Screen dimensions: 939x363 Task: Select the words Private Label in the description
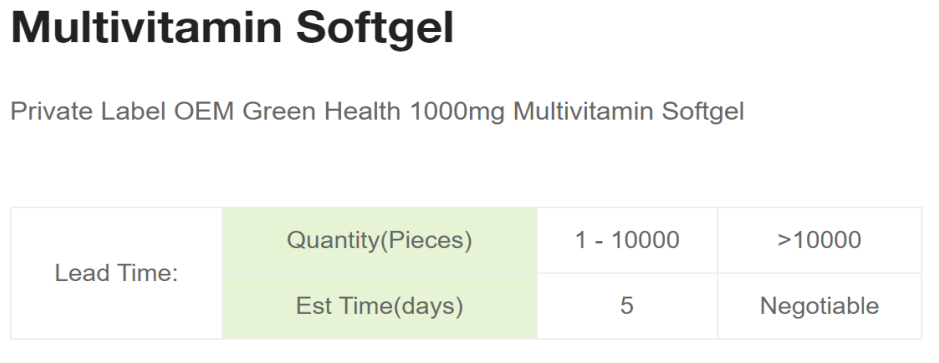[88, 111]
